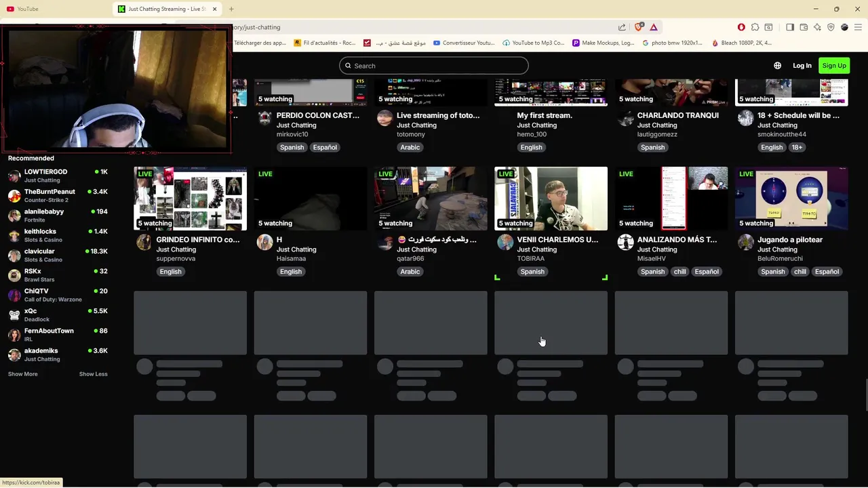Open qatar966 channel avatar
This screenshot has height=488, width=868.
point(384,242)
